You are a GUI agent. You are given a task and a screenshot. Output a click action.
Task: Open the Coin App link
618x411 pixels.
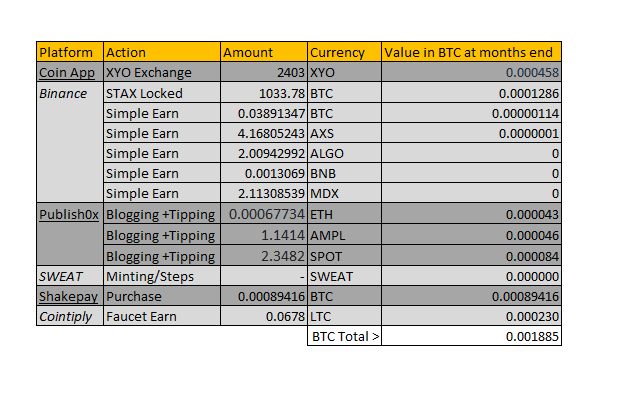[67, 73]
